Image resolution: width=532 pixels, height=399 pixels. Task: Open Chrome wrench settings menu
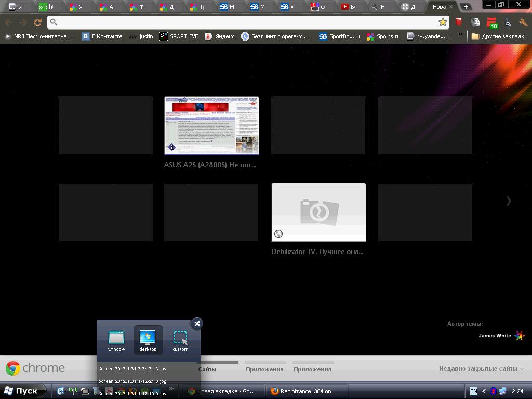523,23
